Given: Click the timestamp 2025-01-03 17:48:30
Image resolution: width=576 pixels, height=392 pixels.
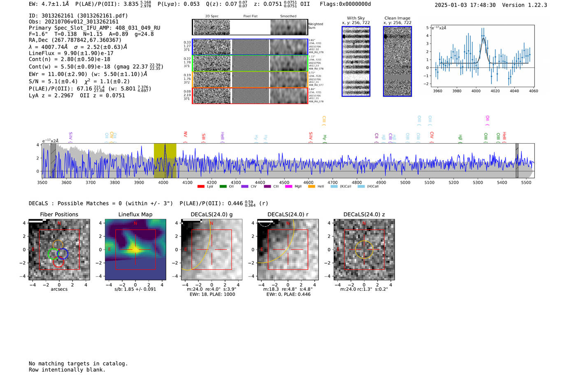Looking at the screenshot, I should 465,5.
